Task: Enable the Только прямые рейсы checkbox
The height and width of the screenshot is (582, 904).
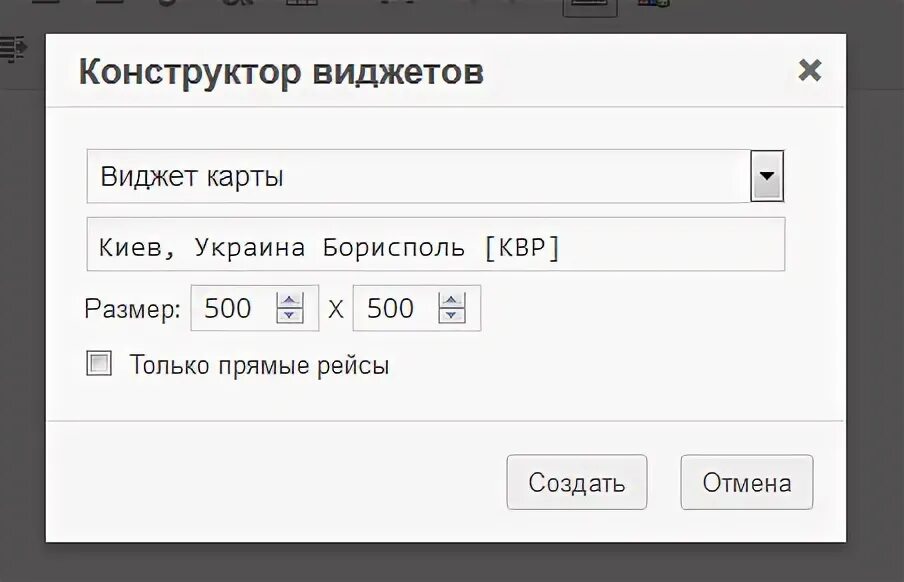Action: [x=99, y=364]
